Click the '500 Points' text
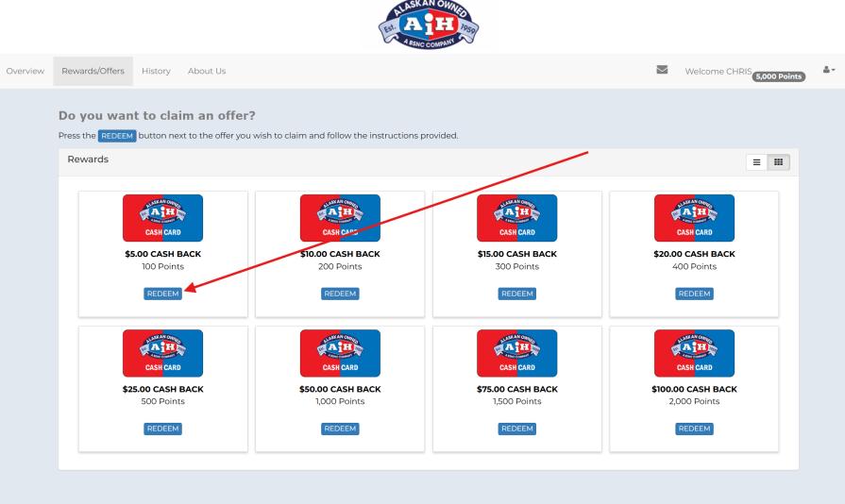The height and width of the screenshot is (504, 845). 162,401
